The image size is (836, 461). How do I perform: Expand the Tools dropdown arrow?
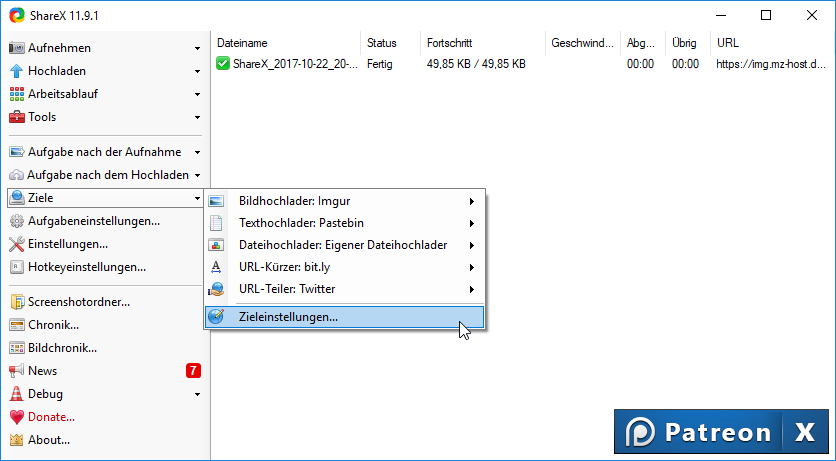(x=197, y=117)
